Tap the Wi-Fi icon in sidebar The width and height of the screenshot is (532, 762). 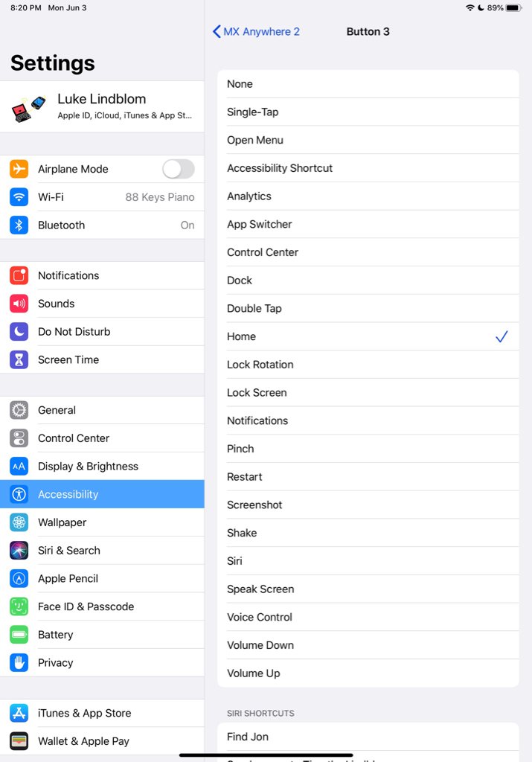[19, 196]
